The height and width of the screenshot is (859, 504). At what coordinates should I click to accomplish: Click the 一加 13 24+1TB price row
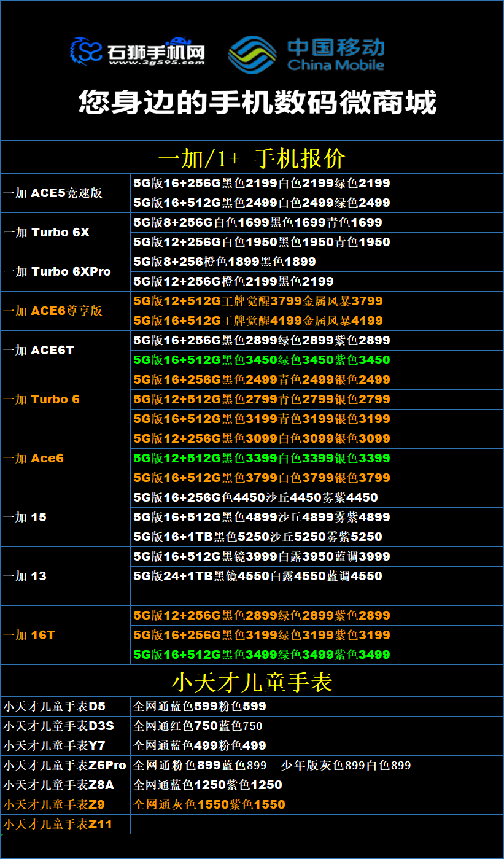point(317,576)
